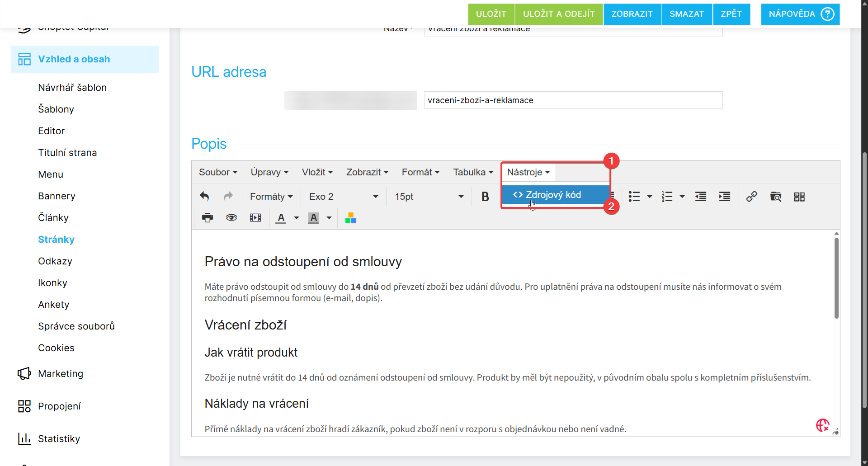Insert a hyperlink with the link icon

point(751,197)
